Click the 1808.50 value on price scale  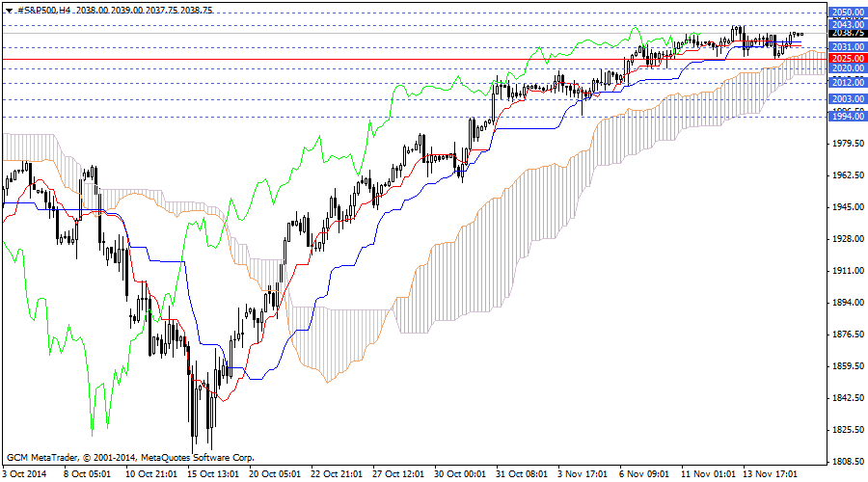click(849, 462)
